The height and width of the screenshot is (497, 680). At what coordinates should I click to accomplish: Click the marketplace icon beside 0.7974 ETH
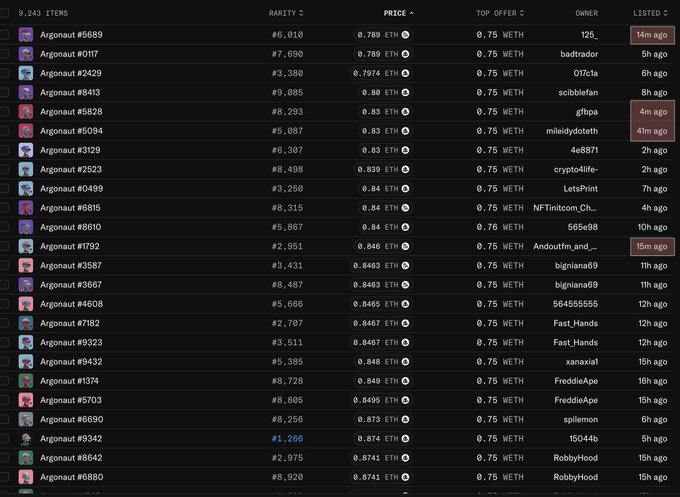tap(405, 73)
